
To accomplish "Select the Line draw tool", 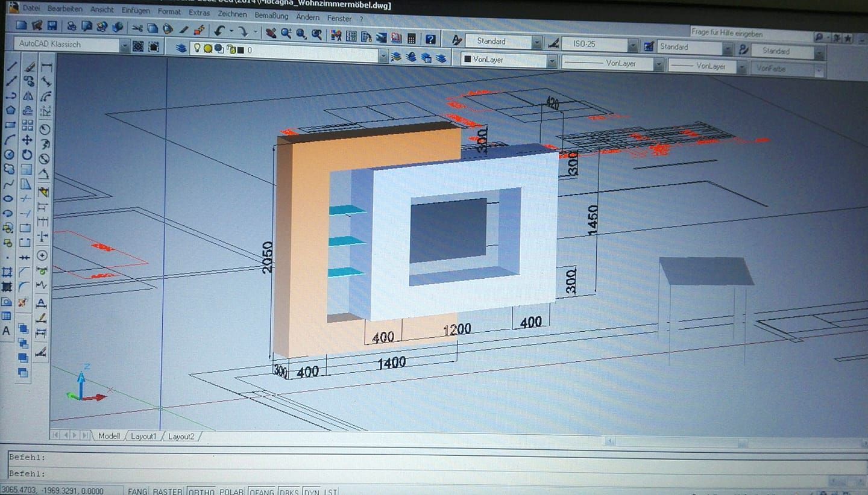I will (x=11, y=66).
